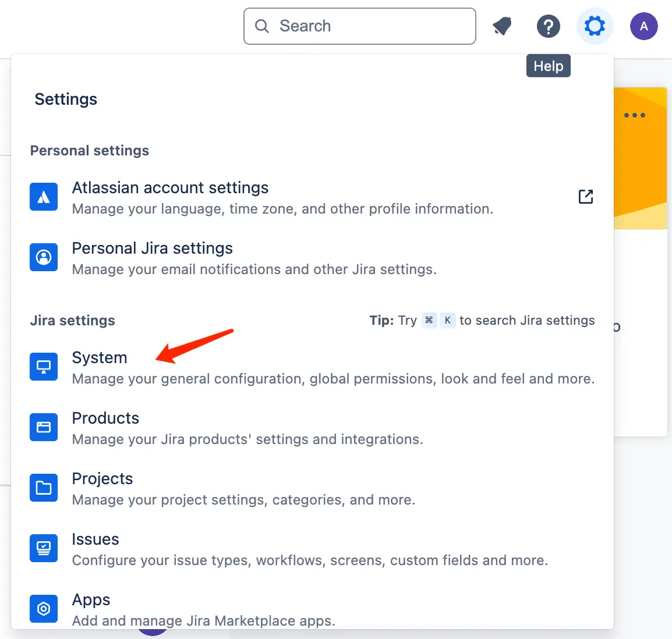Click the Products icon
The height and width of the screenshot is (639, 672).
pos(44,427)
